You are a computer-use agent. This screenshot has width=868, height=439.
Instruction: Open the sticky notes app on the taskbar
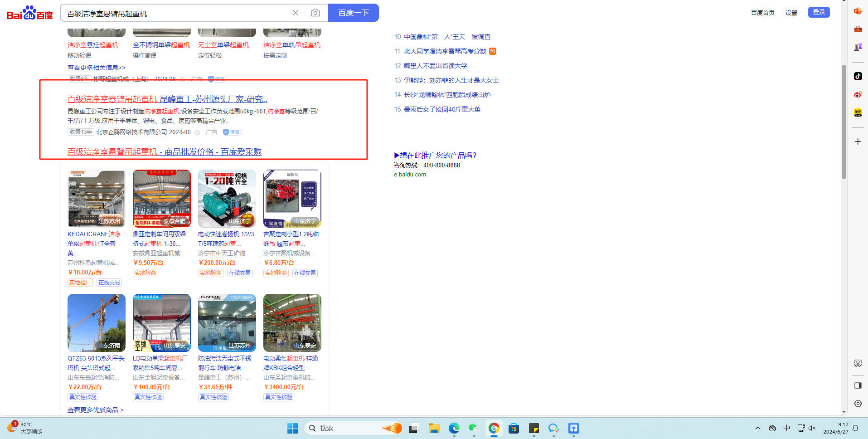point(533,428)
